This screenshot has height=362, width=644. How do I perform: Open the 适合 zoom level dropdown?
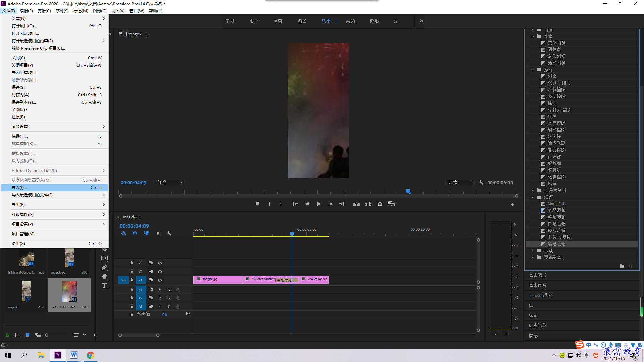pyautogui.click(x=170, y=182)
